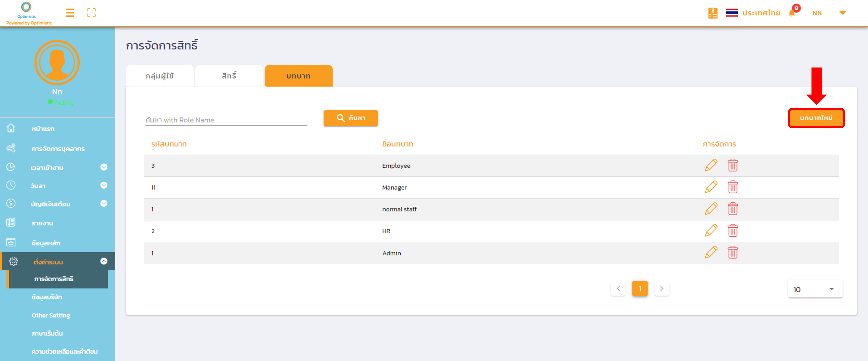The width and height of the screenshot is (868, 361).
Task: Click the edit pencil for HR role
Action: [x=711, y=231]
